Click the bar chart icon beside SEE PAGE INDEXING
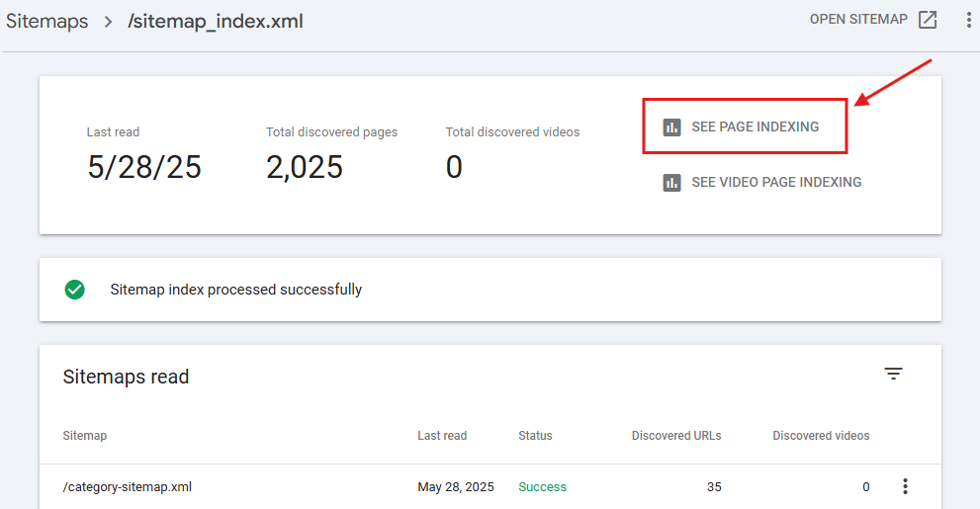 tap(672, 127)
